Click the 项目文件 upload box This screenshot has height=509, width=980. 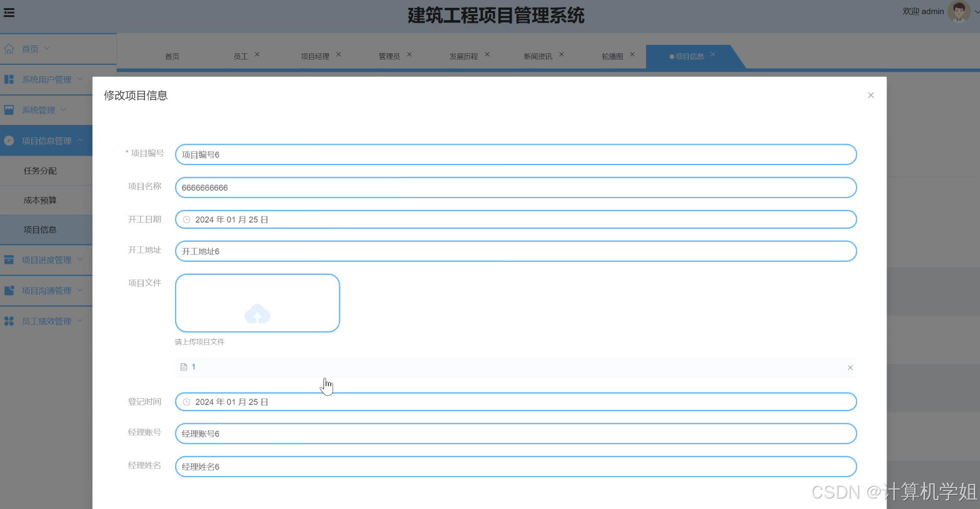pyautogui.click(x=257, y=303)
